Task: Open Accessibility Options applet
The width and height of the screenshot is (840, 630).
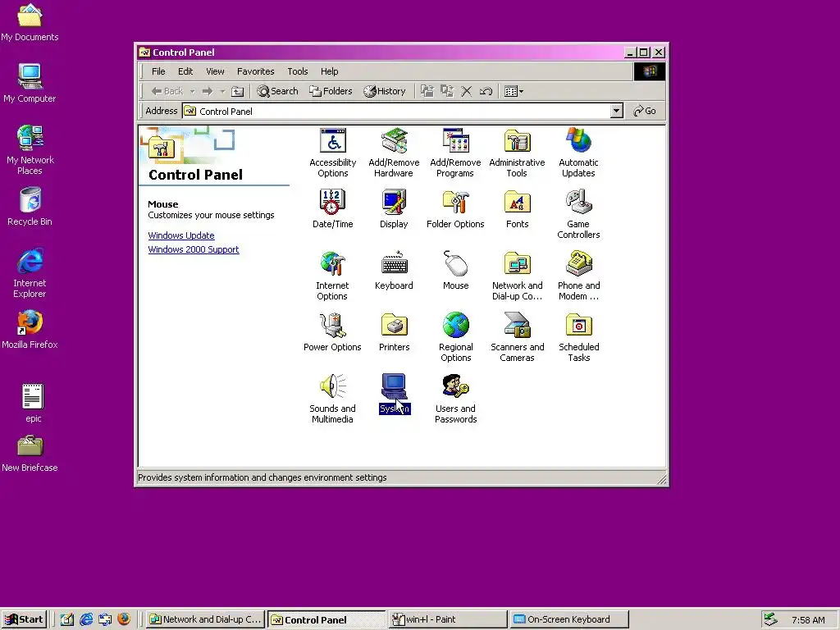Action: [333, 153]
